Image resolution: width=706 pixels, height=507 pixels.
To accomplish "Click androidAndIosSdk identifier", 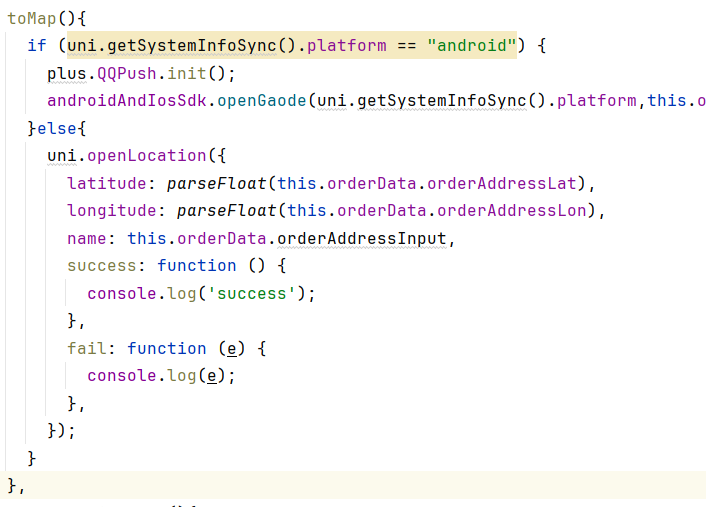I will coord(127,101).
